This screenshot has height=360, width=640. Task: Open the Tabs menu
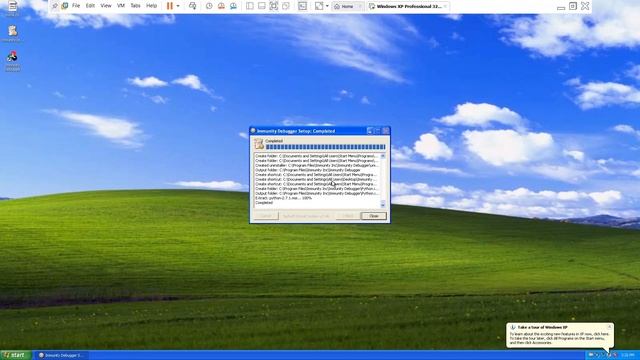[135, 6]
